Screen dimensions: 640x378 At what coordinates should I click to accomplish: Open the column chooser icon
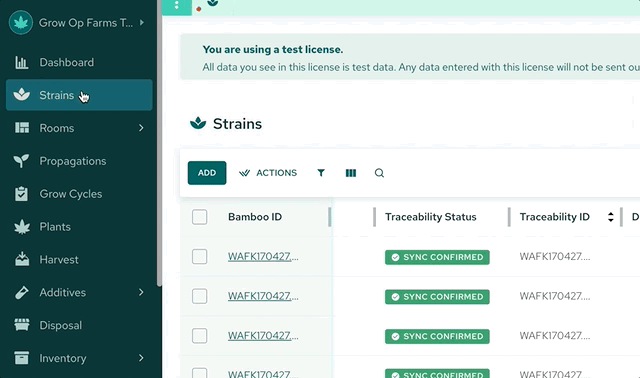[x=351, y=173]
